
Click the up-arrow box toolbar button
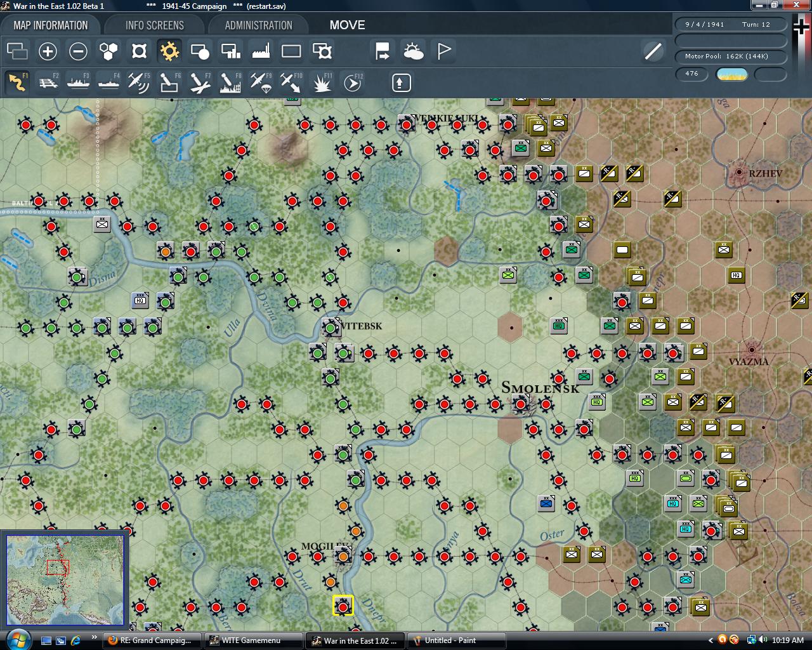(x=402, y=83)
